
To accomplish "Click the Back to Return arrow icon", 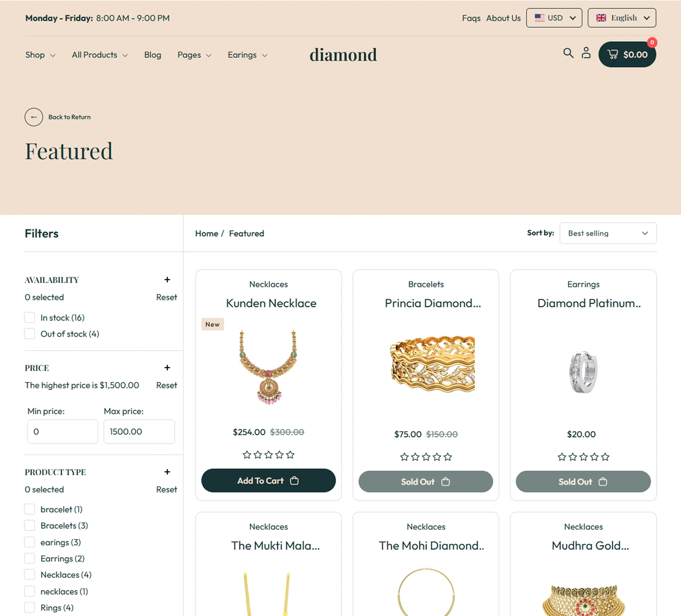I will coord(34,117).
